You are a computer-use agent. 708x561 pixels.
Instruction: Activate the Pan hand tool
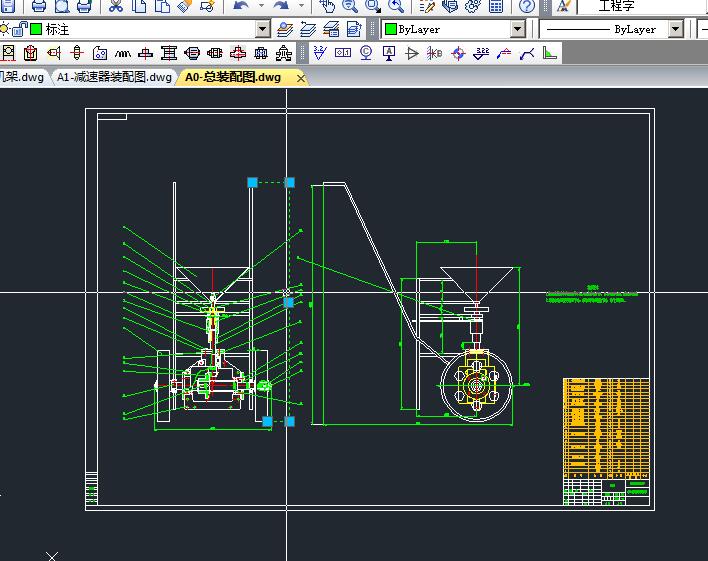(327, 5)
